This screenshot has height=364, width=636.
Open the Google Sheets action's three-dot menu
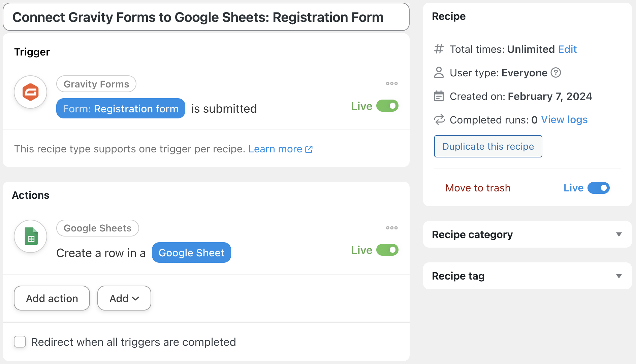tap(392, 228)
